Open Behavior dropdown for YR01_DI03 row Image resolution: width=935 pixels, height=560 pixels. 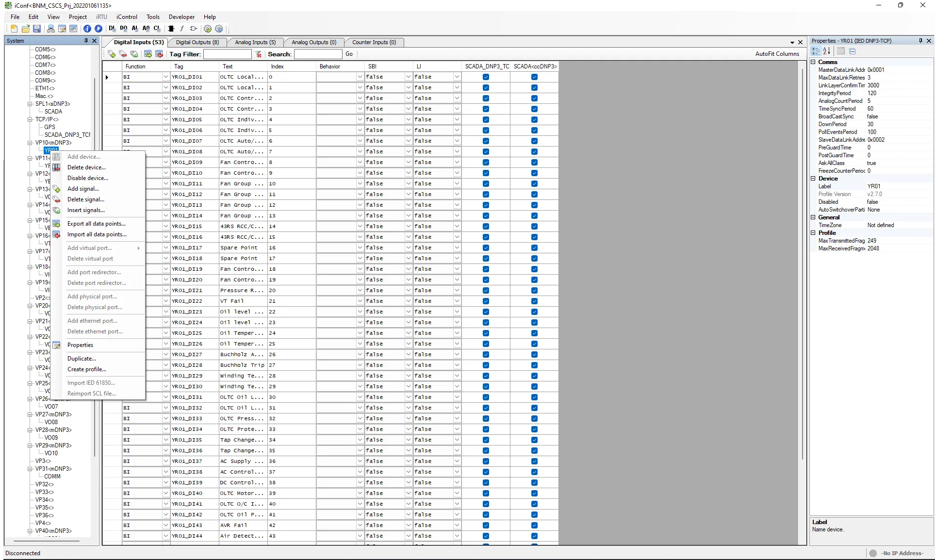point(360,99)
